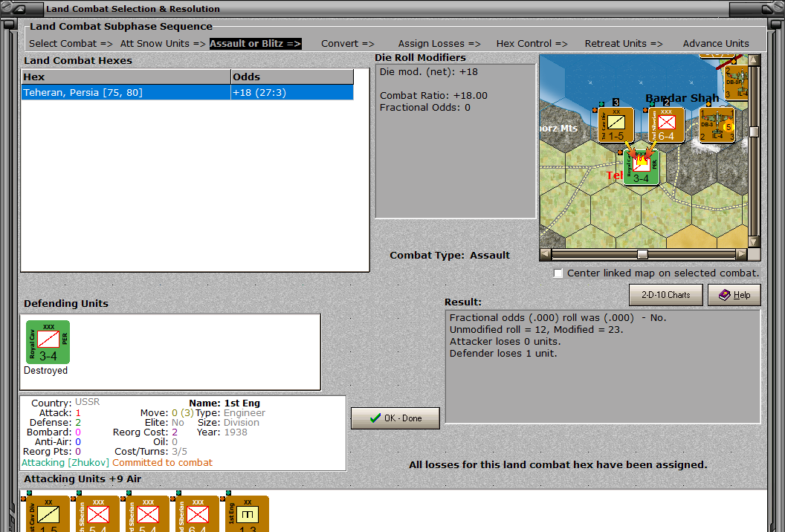The image size is (785, 532).
Task: Click the 6-4 Siberian counter on the map
Action: click(666, 125)
